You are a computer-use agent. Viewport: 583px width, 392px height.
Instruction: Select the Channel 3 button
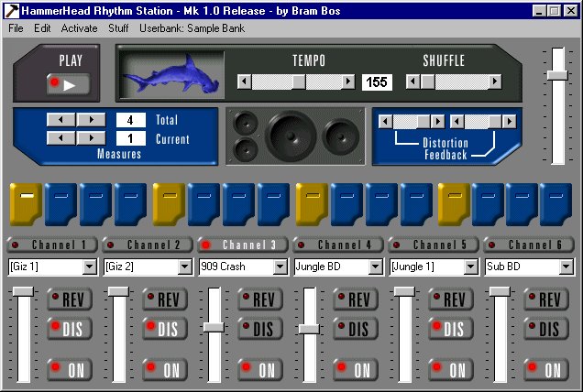pyautogui.click(x=243, y=245)
